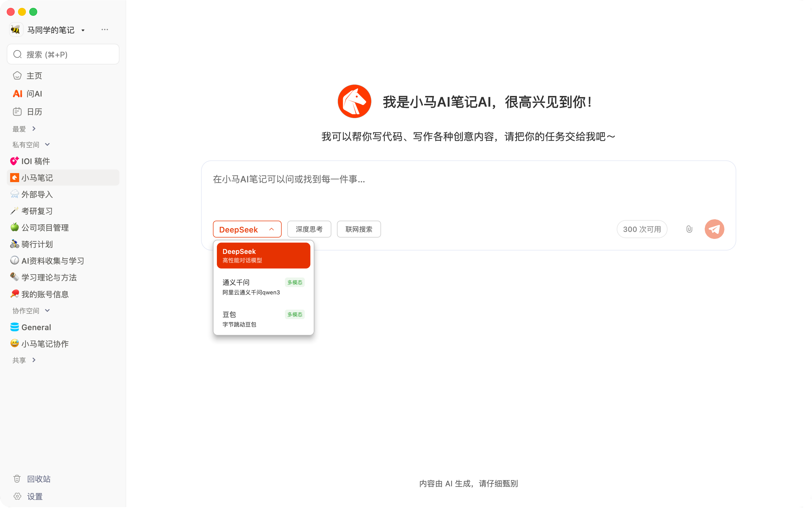812x508 pixels.
Task: Toggle 深度思考 mode
Action: coord(309,229)
